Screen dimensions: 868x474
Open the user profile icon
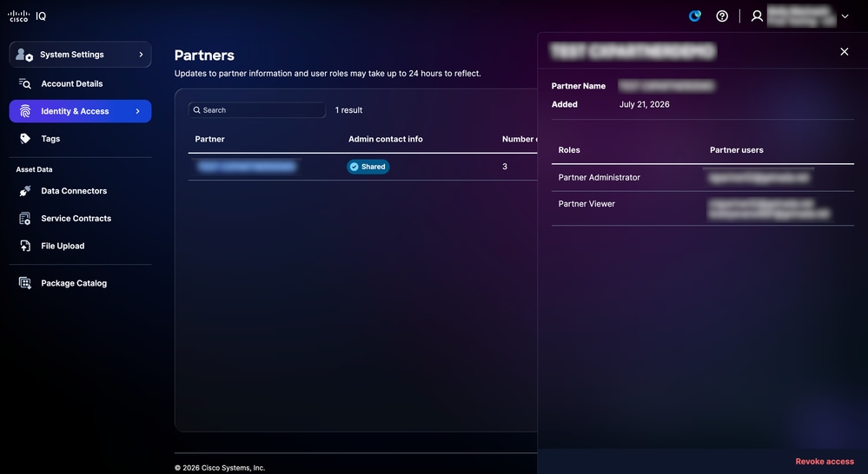pos(757,16)
